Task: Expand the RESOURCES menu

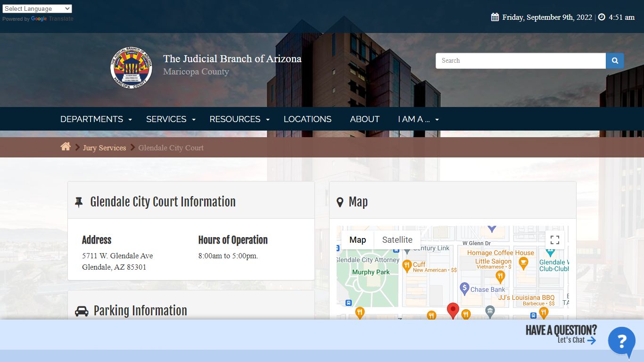Action: (239, 119)
